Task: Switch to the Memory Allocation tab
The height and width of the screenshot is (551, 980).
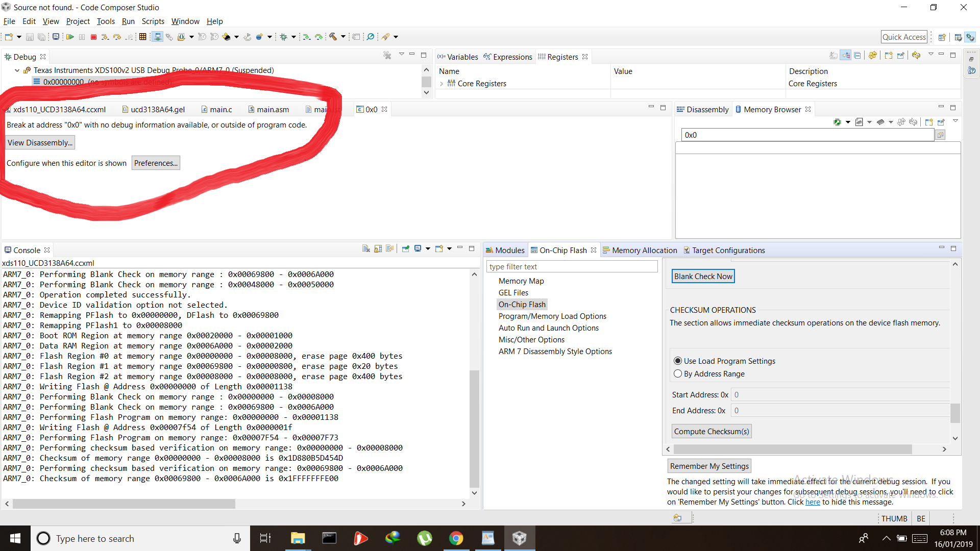Action: click(x=640, y=250)
